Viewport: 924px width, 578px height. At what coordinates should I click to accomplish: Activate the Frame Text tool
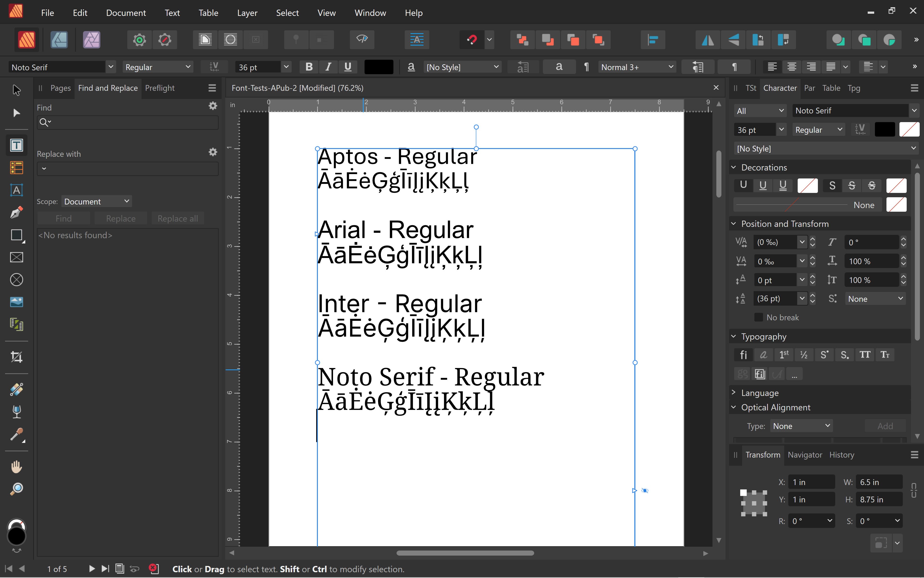[16, 145]
